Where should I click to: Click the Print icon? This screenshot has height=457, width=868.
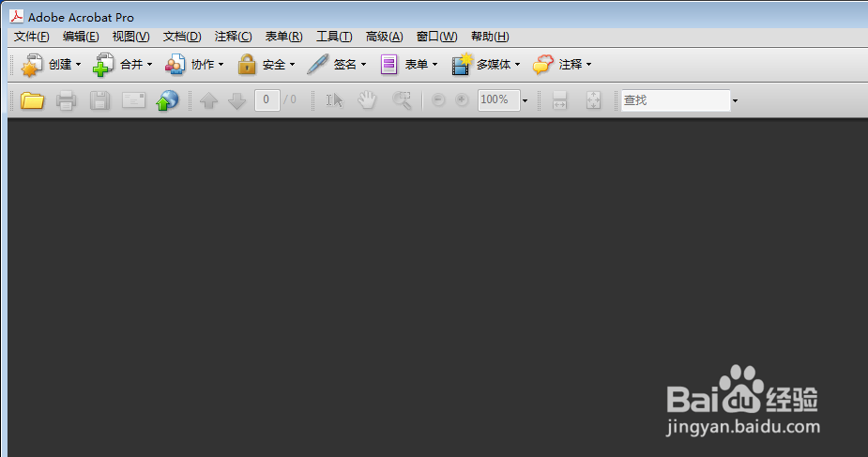(66, 100)
